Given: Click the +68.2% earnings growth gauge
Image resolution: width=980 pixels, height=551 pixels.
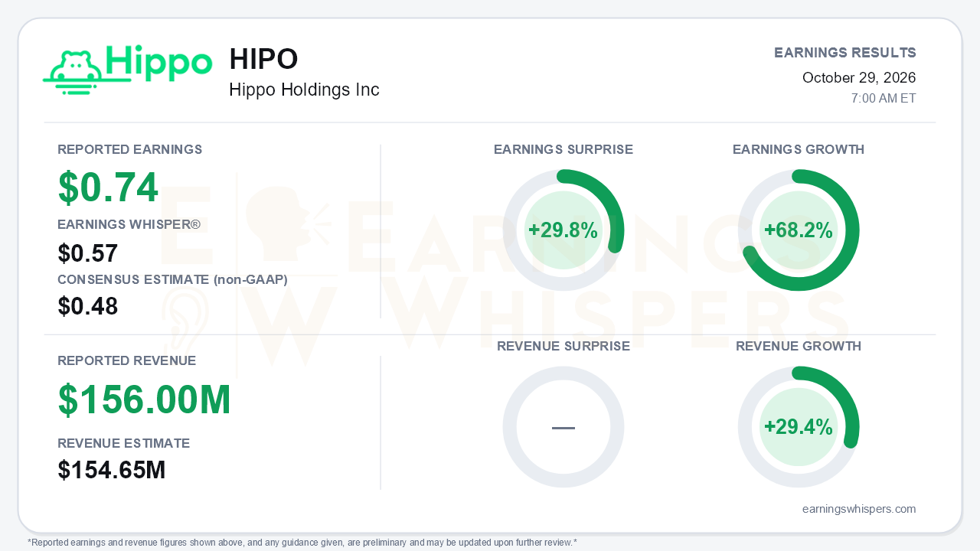Looking at the screenshot, I should point(799,230).
